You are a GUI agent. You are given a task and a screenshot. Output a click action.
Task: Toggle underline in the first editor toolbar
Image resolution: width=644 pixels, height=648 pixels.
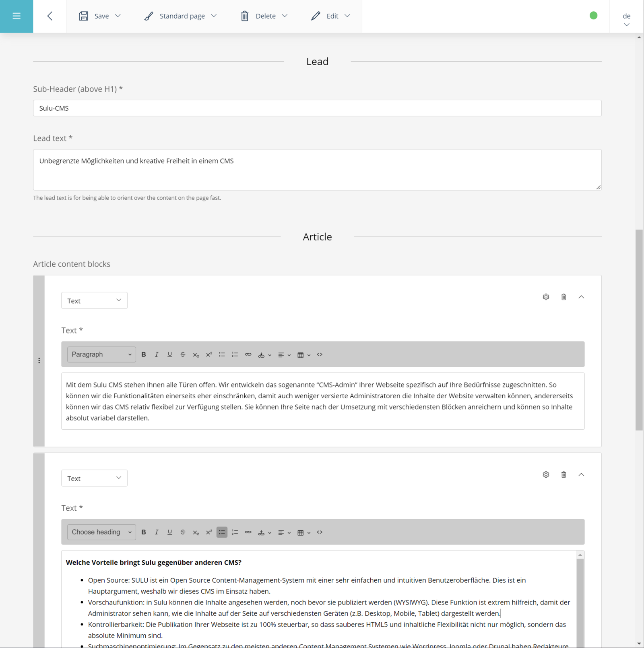pyautogui.click(x=170, y=354)
